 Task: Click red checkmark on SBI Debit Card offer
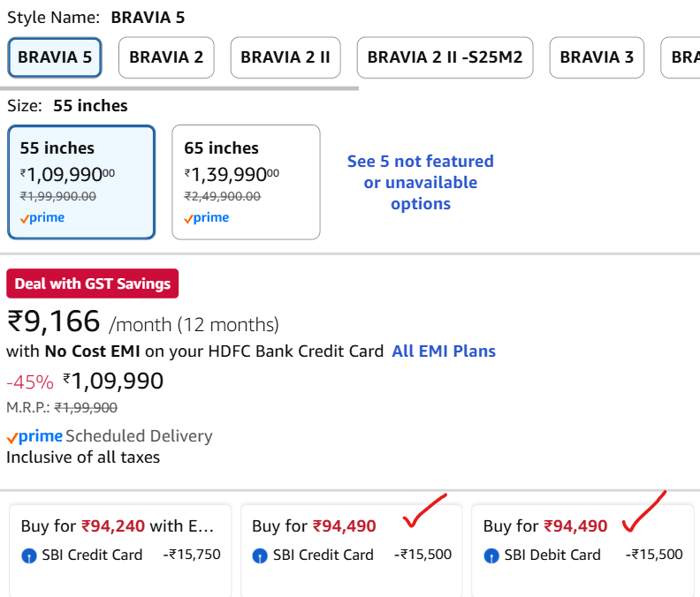(643, 512)
